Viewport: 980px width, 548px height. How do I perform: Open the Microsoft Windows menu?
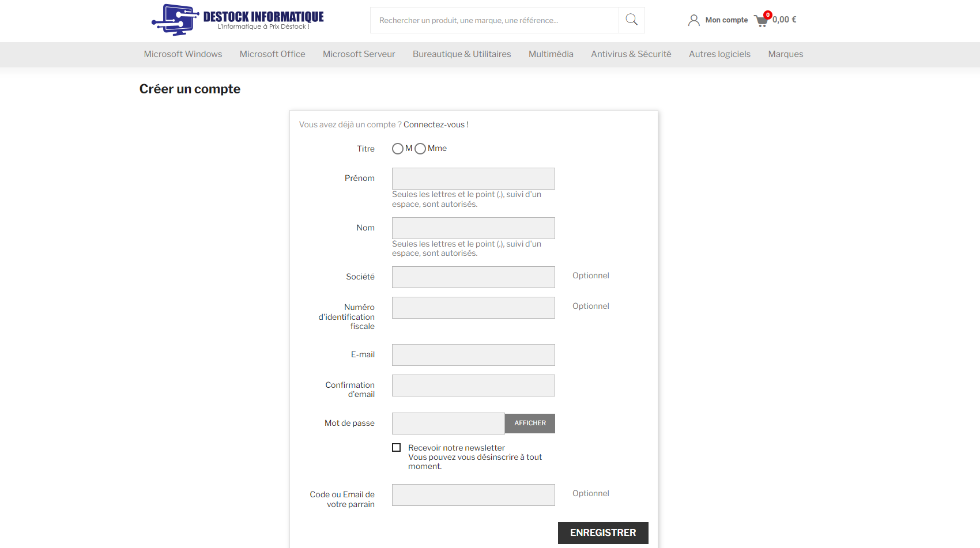[x=183, y=54]
